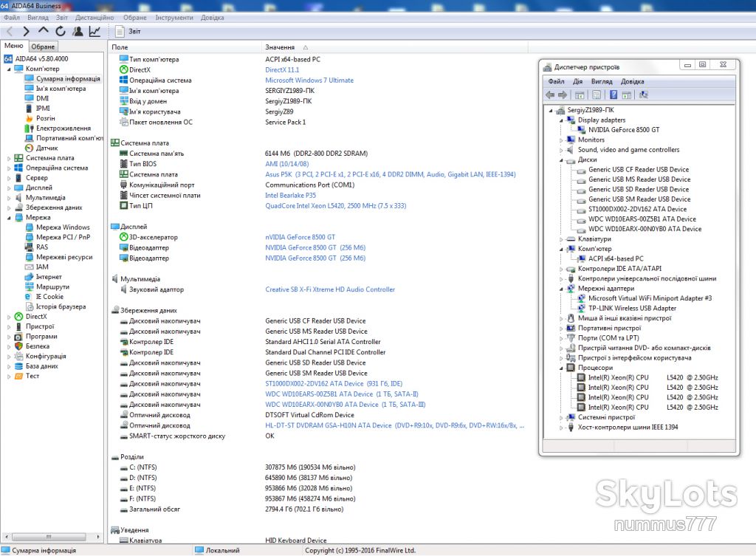This screenshot has height=556, width=756.
Task: Click the Forward arrow in Device Manager toolbar
Action: 562,95
